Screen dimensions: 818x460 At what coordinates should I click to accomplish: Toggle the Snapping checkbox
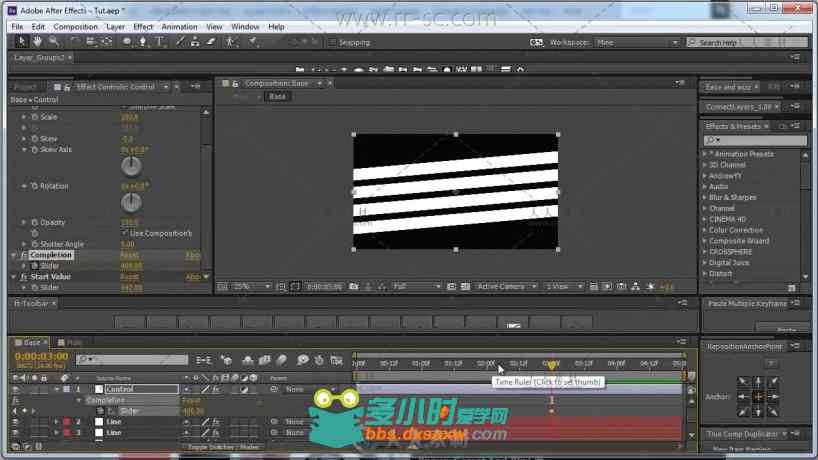click(x=332, y=43)
